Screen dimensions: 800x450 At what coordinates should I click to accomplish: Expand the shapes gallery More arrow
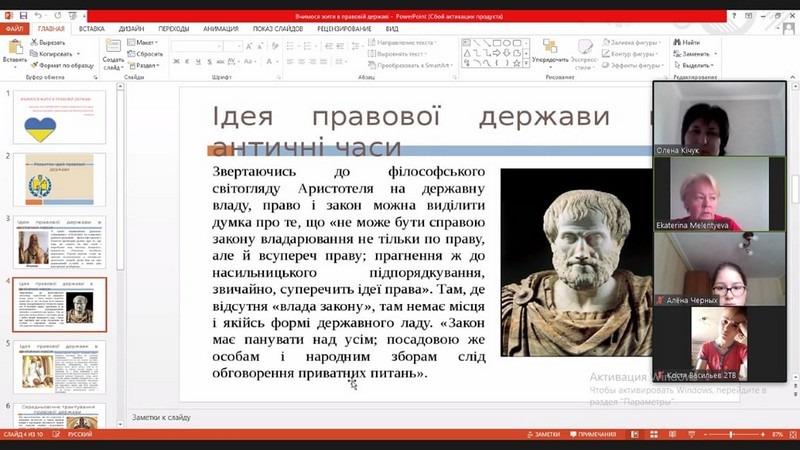click(x=527, y=63)
